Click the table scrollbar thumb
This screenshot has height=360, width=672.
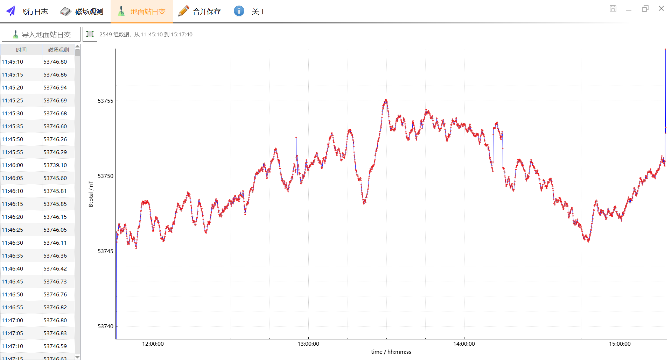point(78,53)
